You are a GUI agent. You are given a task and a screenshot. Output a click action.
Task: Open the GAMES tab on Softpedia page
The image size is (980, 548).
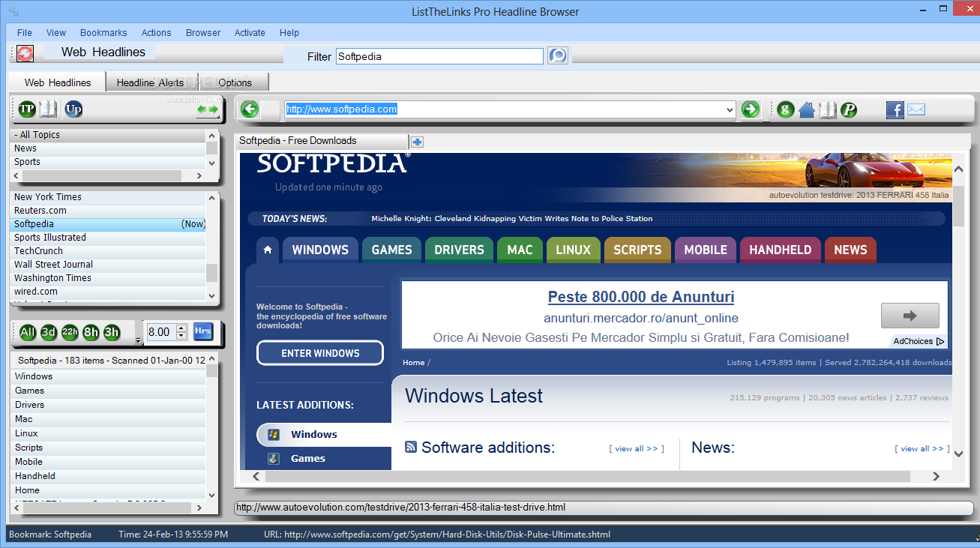391,250
